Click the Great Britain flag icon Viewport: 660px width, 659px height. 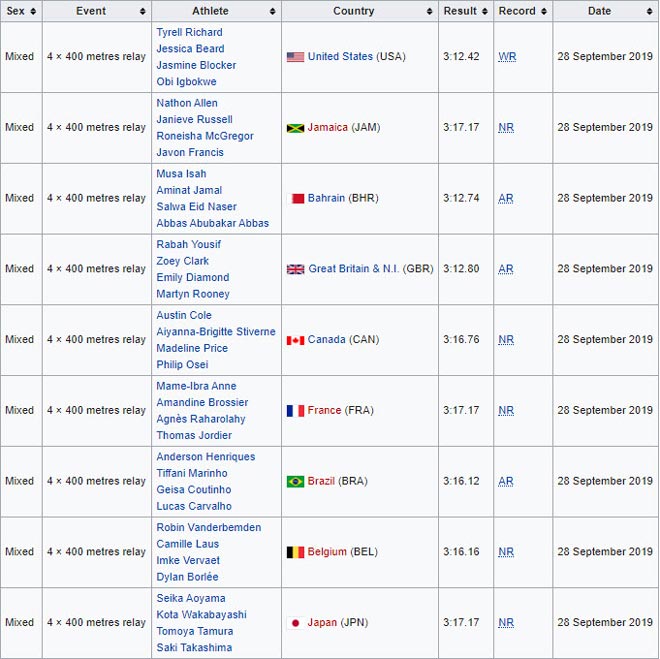[x=295, y=269]
